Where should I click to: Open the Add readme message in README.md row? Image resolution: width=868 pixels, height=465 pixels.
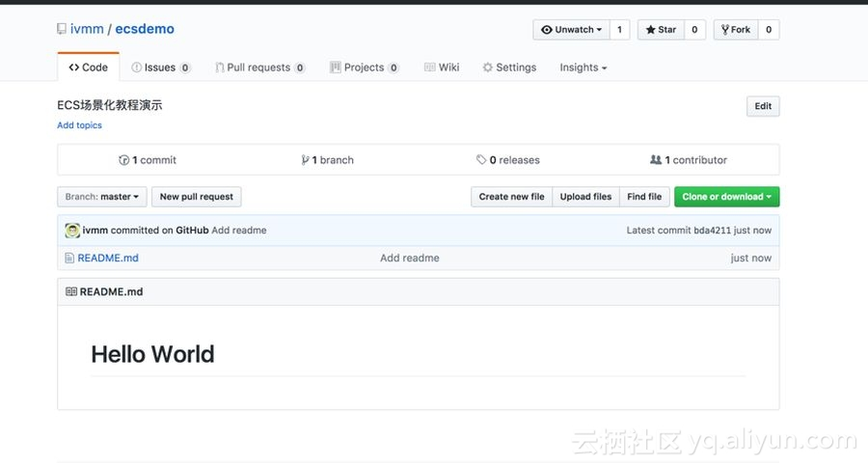[410, 258]
